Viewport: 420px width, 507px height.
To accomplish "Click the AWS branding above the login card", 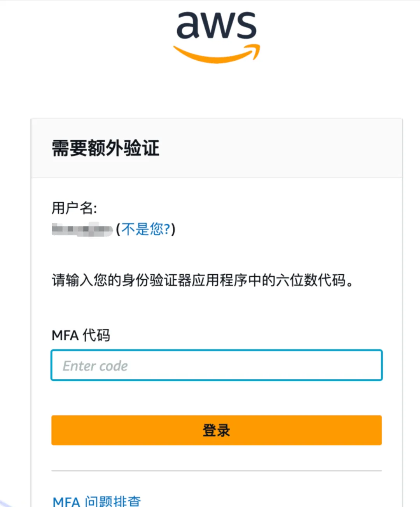I will click(216, 35).
